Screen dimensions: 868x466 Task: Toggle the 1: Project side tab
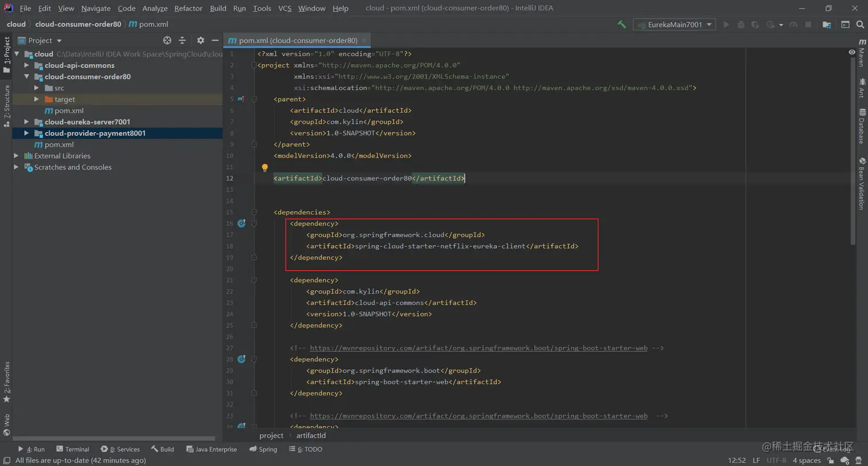6,55
